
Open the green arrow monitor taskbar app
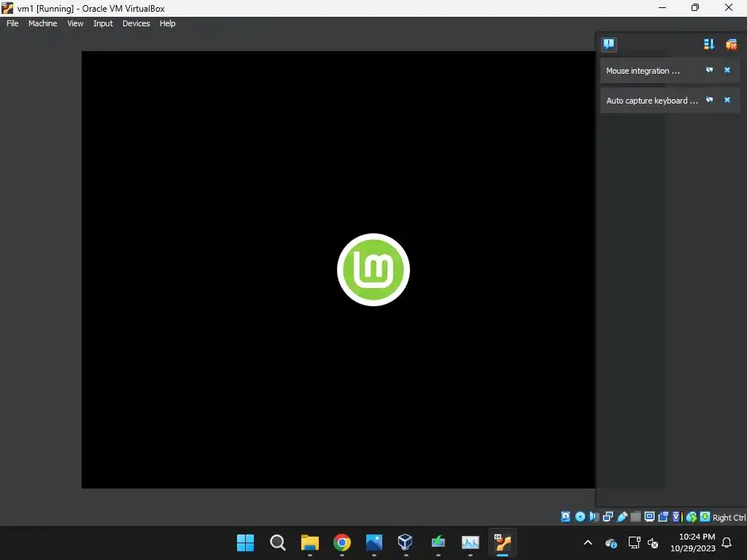point(438,542)
